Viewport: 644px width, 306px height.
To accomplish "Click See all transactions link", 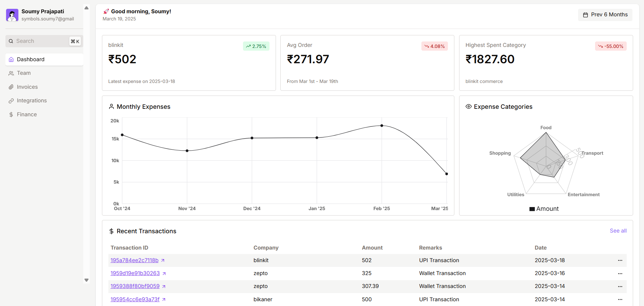I will 618,231.
